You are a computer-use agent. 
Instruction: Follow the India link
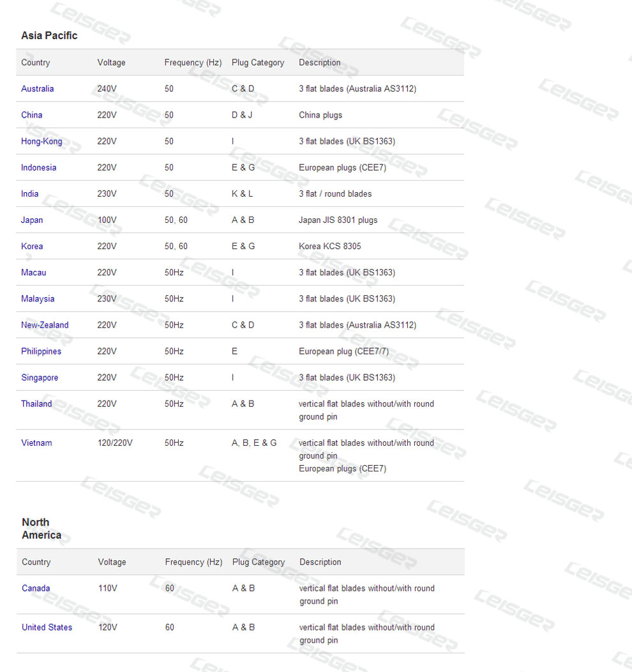pyautogui.click(x=29, y=194)
